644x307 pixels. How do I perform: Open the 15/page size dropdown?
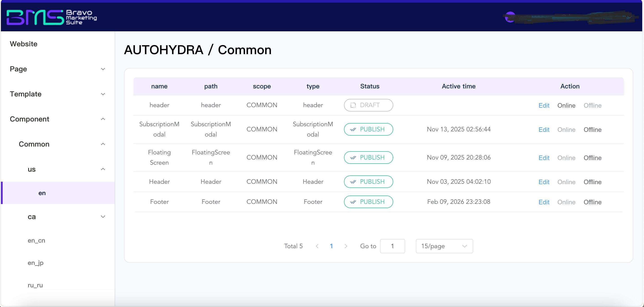pyautogui.click(x=444, y=246)
